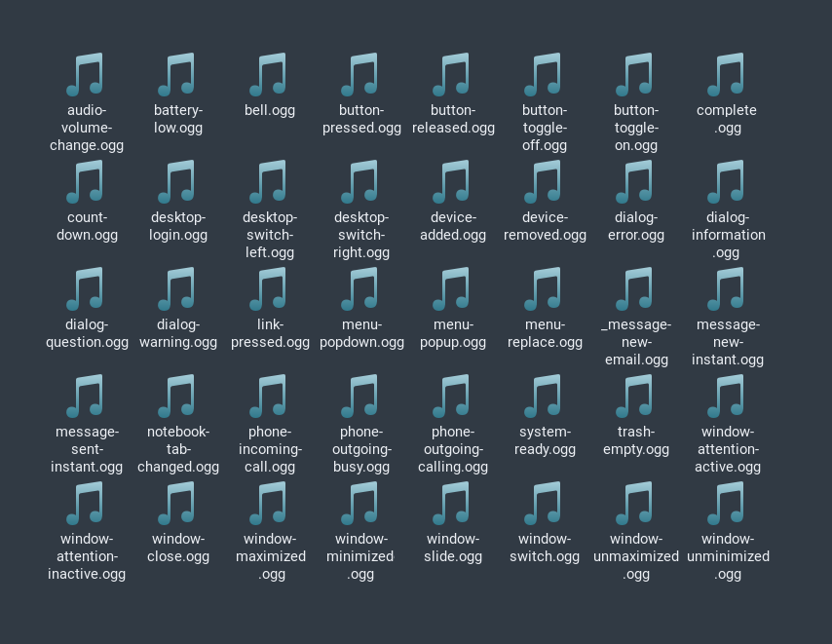Click message-sent-instant.ogg file icon

coord(85,396)
